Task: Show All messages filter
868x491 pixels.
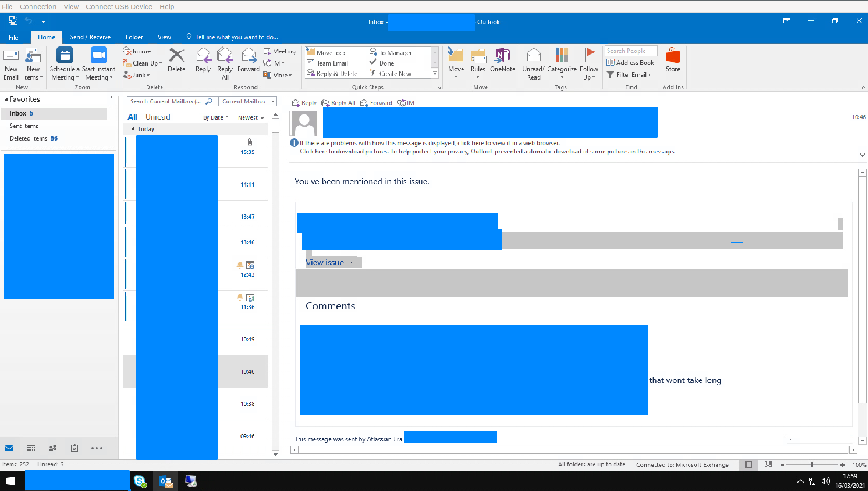Action: [132, 117]
